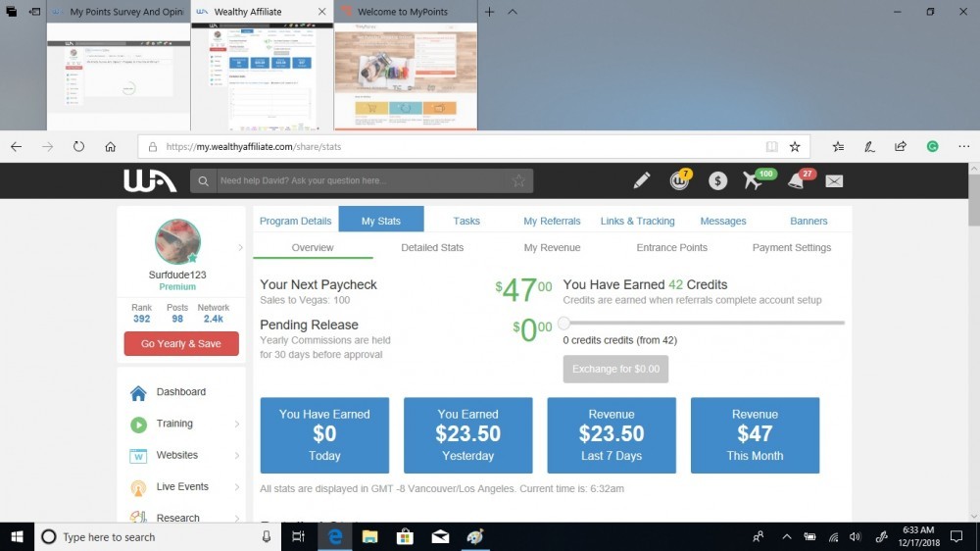Click the Live Events icon in sidebar
The height and width of the screenshot is (551, 980).
[x=138, y=487]
